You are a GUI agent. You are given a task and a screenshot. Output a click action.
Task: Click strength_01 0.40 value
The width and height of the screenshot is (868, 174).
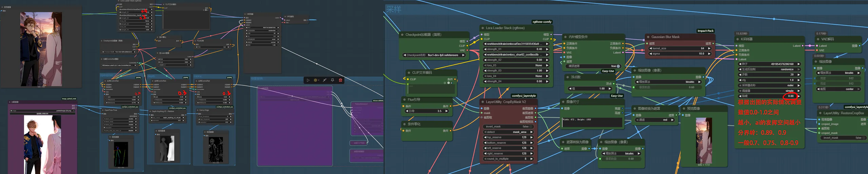tap(539, 49)
